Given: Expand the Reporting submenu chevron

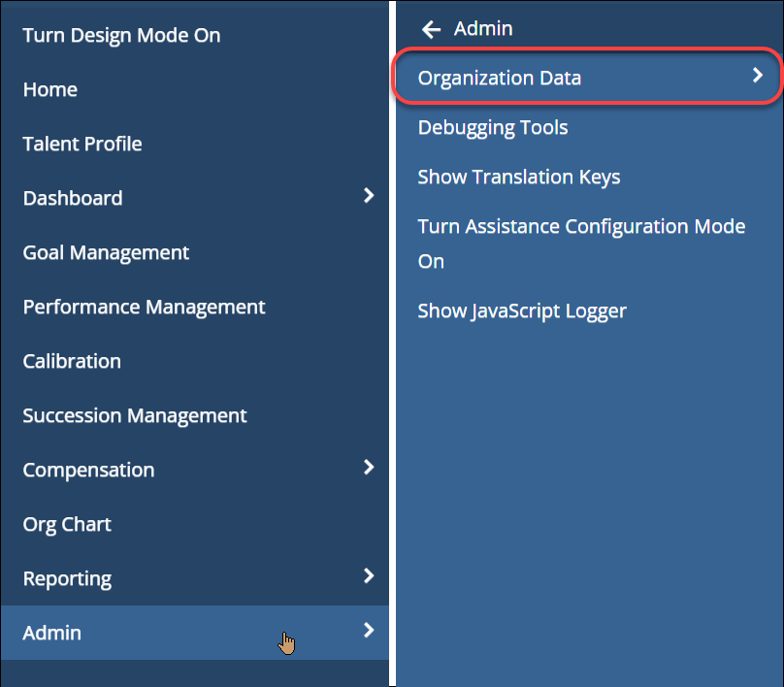Looking at the screenshot, I should pos(369,576).
